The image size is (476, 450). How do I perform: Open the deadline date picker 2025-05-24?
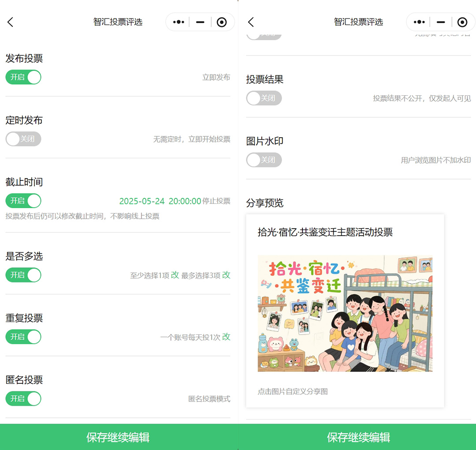[142, 201]
